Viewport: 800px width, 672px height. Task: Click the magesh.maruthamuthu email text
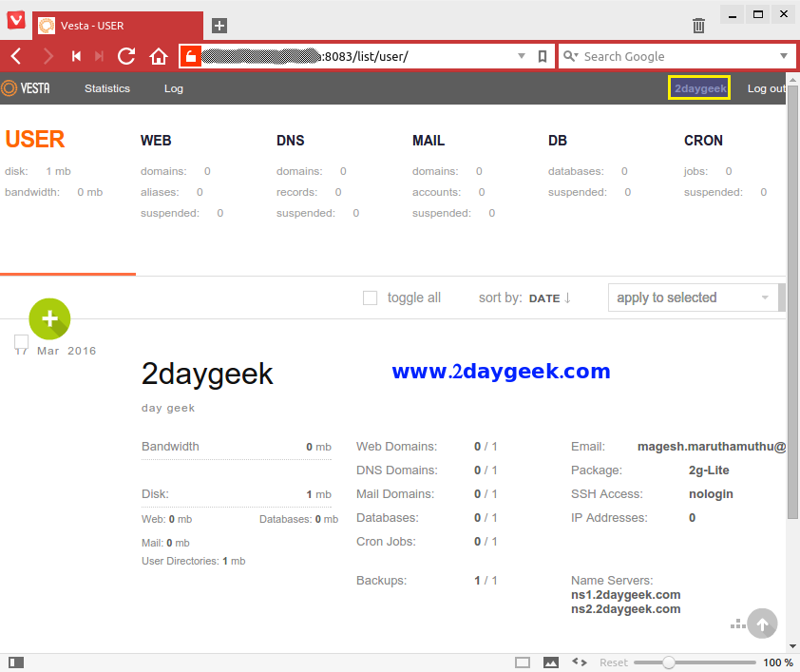(712, 447)
